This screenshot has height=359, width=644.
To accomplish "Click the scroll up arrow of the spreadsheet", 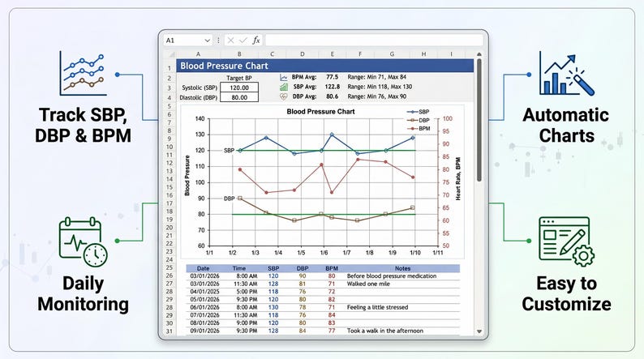I will [479, 54].
